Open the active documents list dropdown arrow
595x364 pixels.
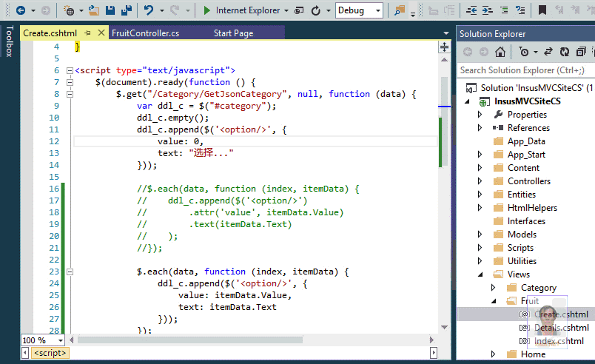pos(446,33)
